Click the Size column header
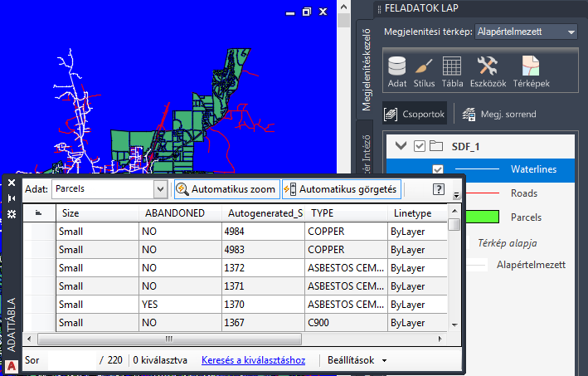This screenshot has width=588, height=376. 98,213
